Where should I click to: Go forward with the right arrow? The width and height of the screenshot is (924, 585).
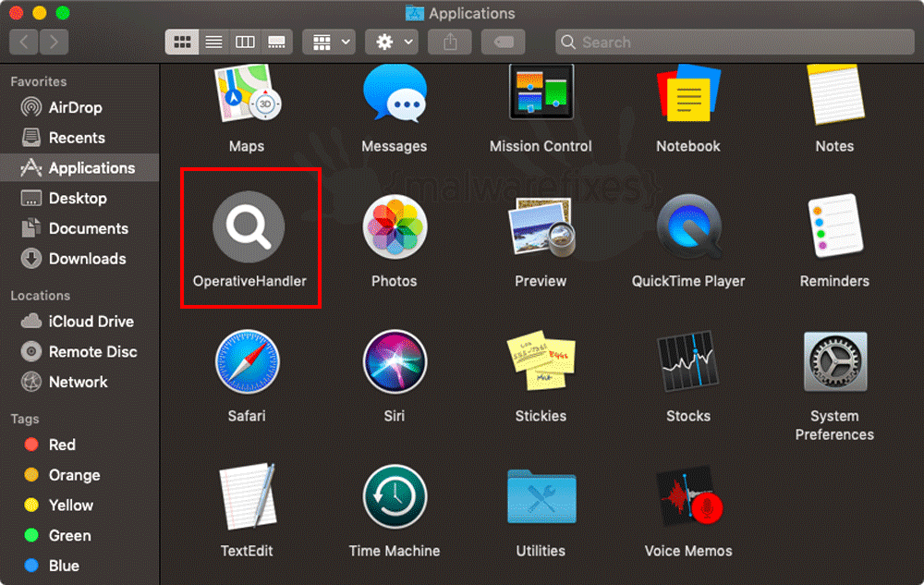[54, 43]
